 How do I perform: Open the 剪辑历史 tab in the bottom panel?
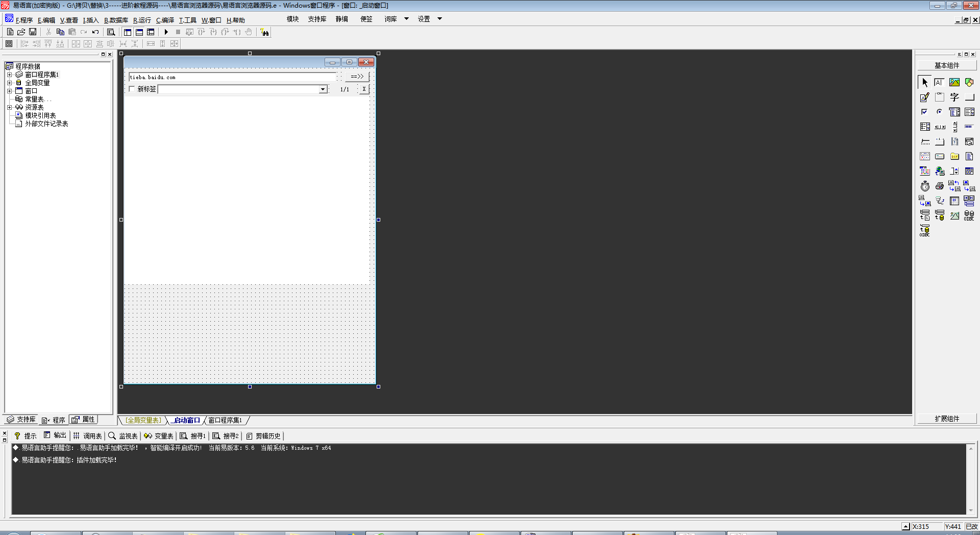[263, 436]
